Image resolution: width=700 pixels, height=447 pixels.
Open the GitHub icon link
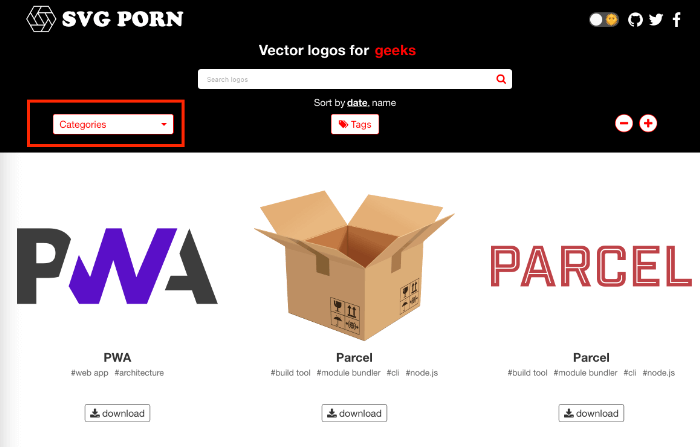pos(635,20)
